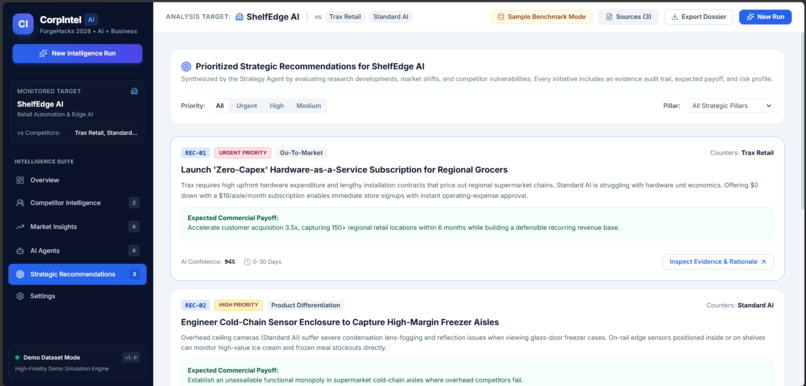Click the green Demo Dataset Mode indicator dot
The image size is (806, 386).
coord(17,357)
